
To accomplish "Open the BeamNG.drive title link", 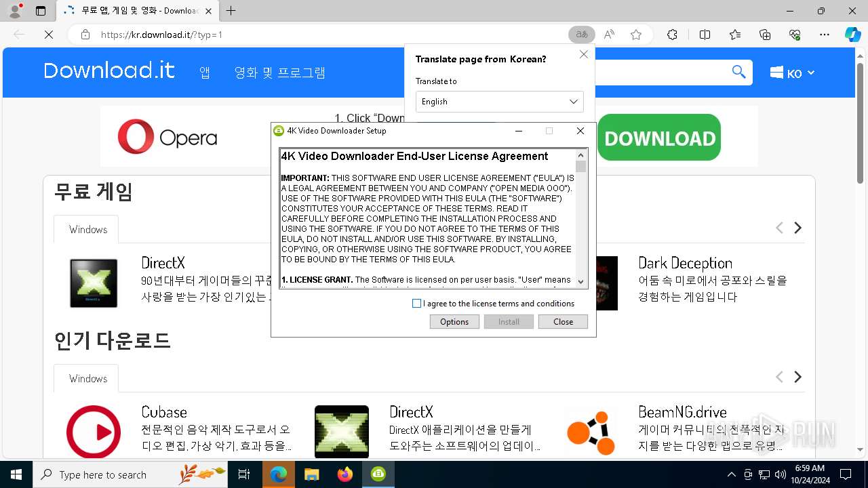I will tap(682, 412).
